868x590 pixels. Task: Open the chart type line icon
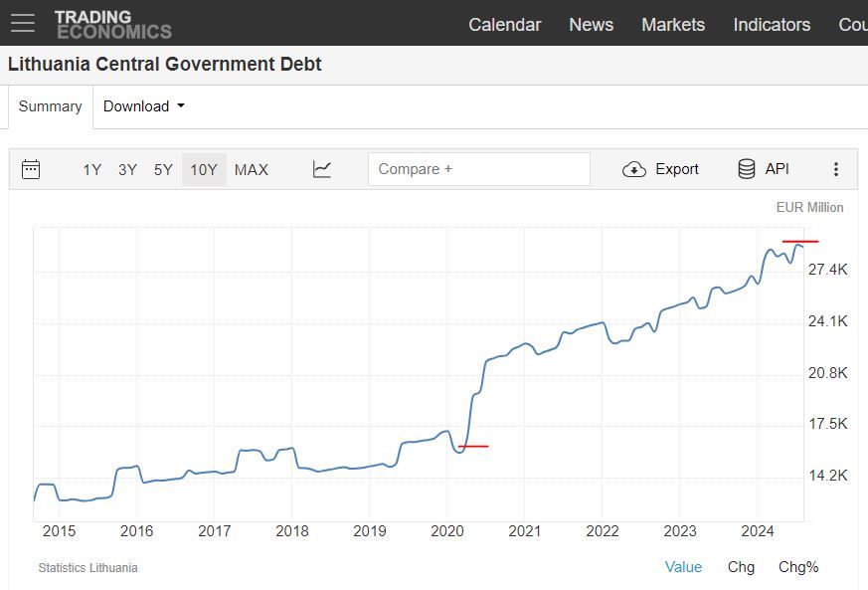(321, 169)
